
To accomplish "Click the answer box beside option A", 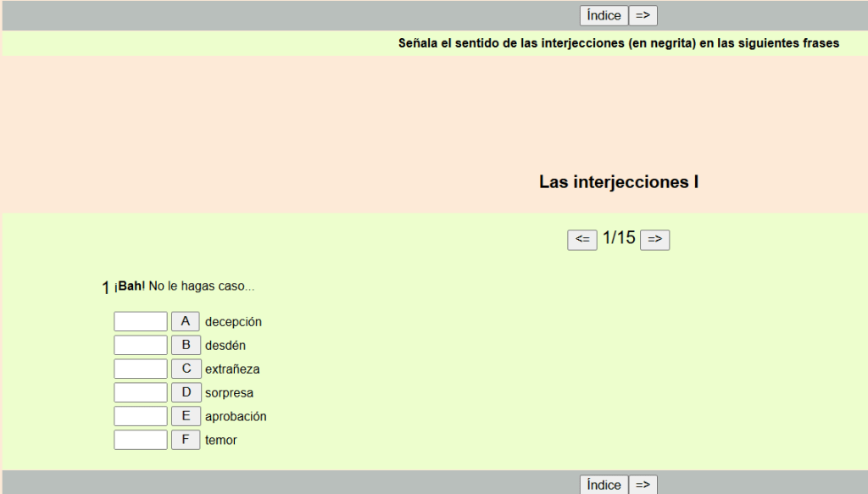I will [141, 322].
